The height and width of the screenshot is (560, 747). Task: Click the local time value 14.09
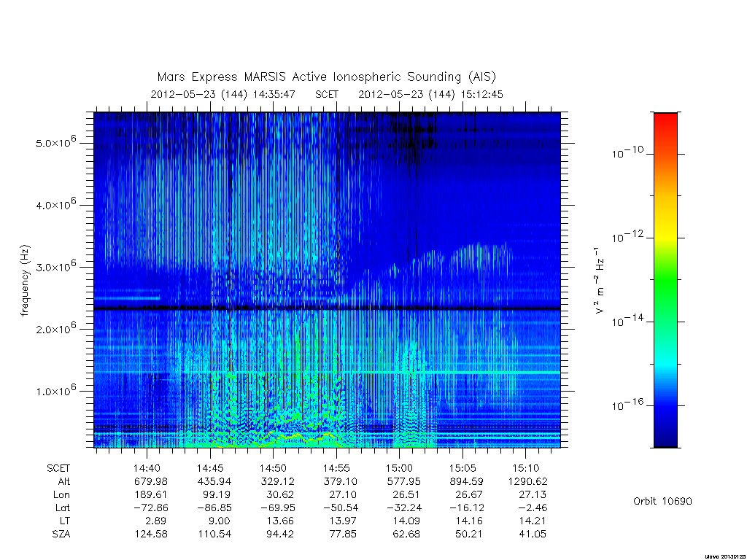point(406,521)
